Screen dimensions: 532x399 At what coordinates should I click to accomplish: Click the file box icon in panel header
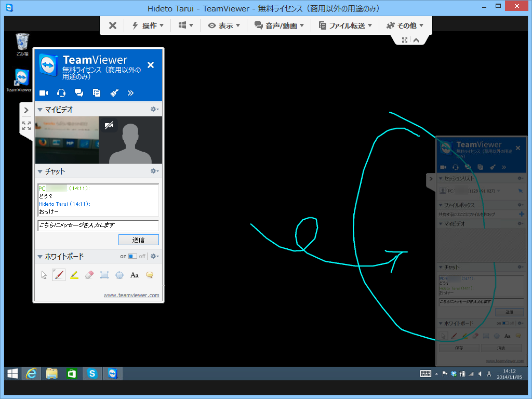coord(97,93)
